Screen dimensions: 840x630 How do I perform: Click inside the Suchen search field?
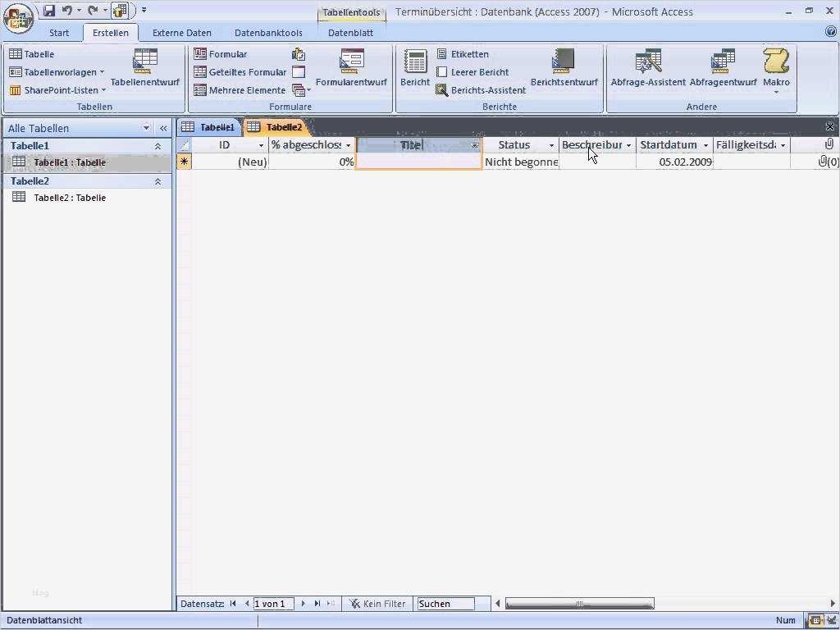point(447,603)
